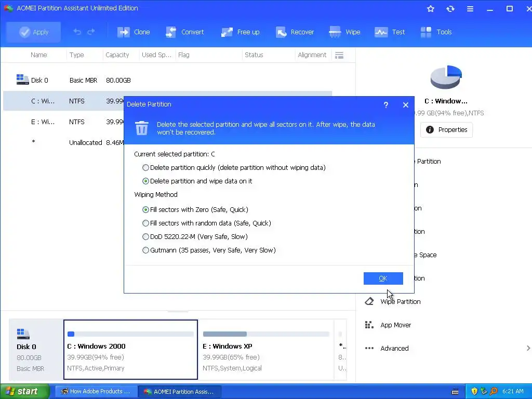Choose DoD 5220.22-M wiping method
Viewport: 532px width, 399px height.
click(195, 237)
